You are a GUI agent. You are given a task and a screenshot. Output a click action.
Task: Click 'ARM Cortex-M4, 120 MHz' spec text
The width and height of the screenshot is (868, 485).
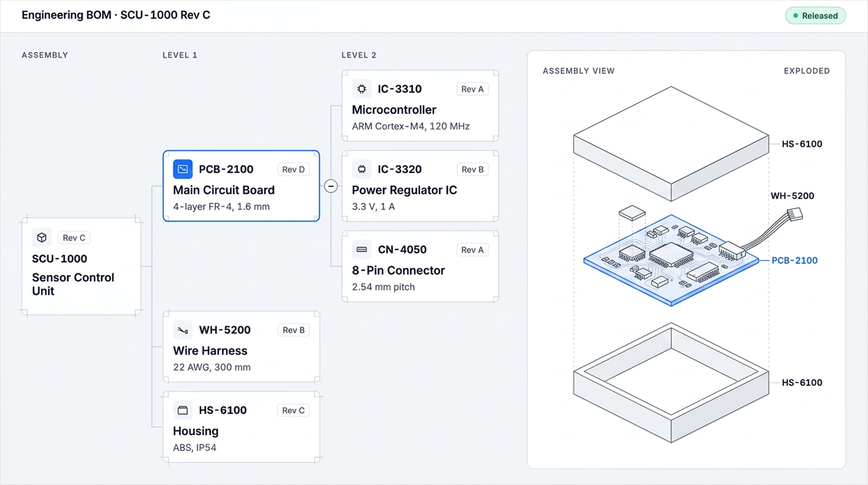pos(411,126)
